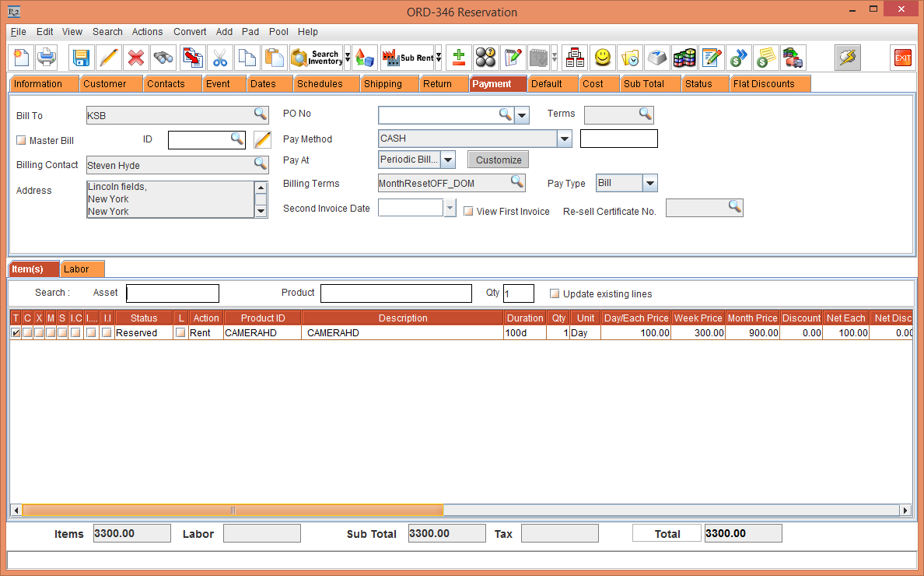
Task: Switch to the Shipping tab
Action: point(383,84)
